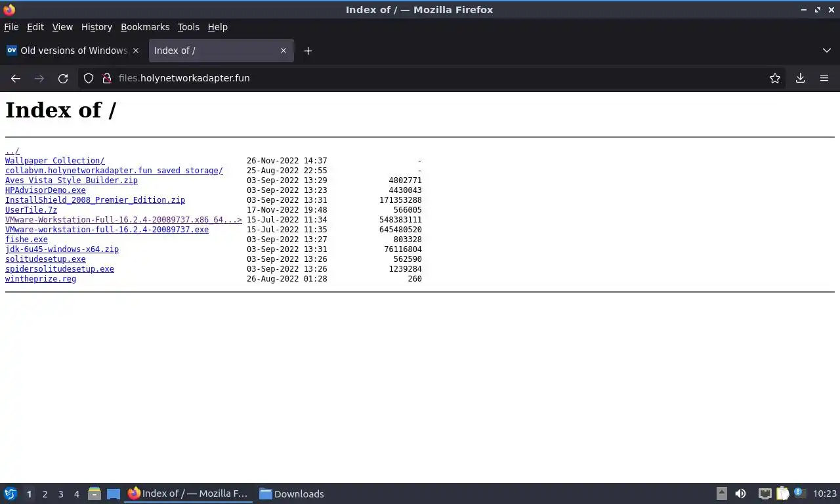Open the History menu
The height and width of the screenshot is (504, 840).
[x=96, y=27]
